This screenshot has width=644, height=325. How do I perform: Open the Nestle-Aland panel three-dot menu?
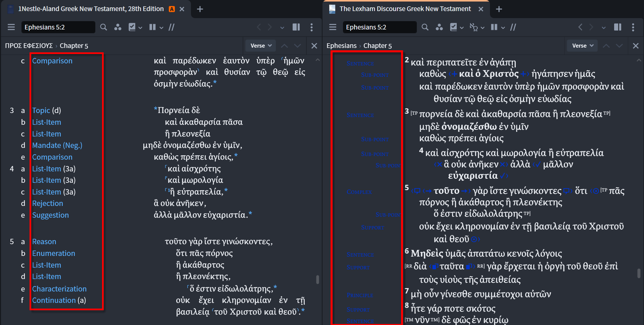point(312,27)
